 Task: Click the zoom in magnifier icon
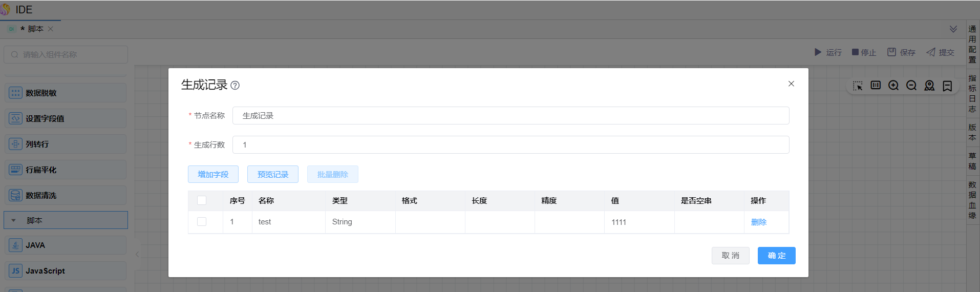click(x=893, y=86)
